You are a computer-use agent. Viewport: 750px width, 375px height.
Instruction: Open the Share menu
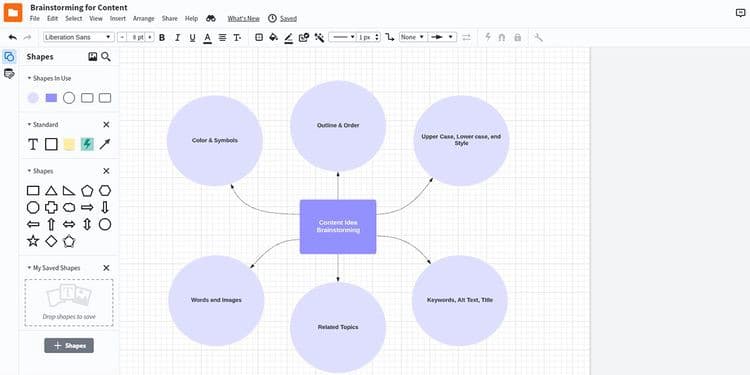click(169, 19)
